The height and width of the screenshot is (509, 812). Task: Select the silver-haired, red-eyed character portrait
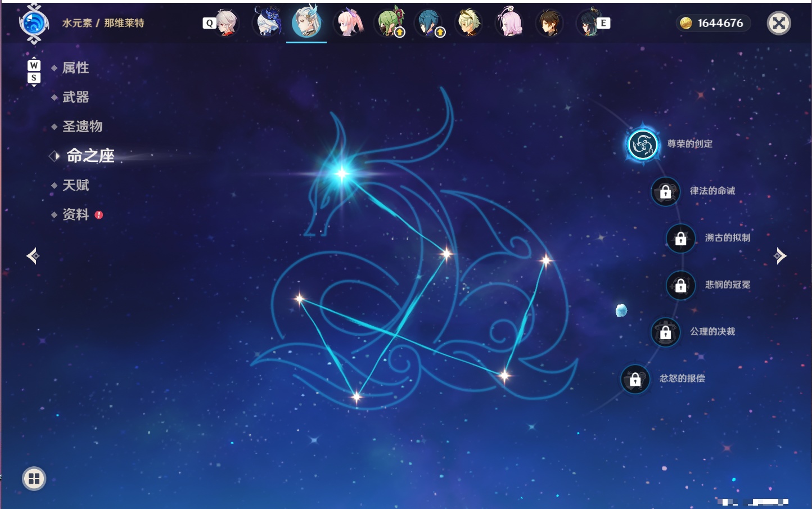[x=226, y=23]
